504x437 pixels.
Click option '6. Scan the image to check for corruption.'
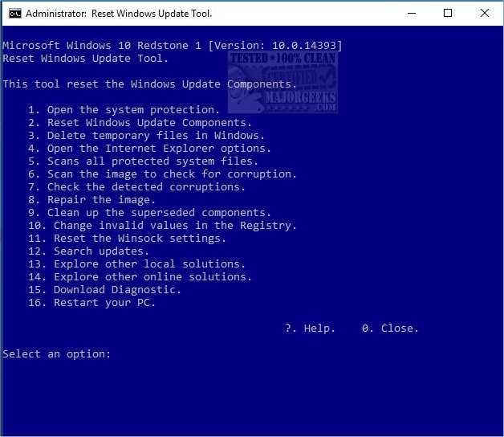point(162,174)
